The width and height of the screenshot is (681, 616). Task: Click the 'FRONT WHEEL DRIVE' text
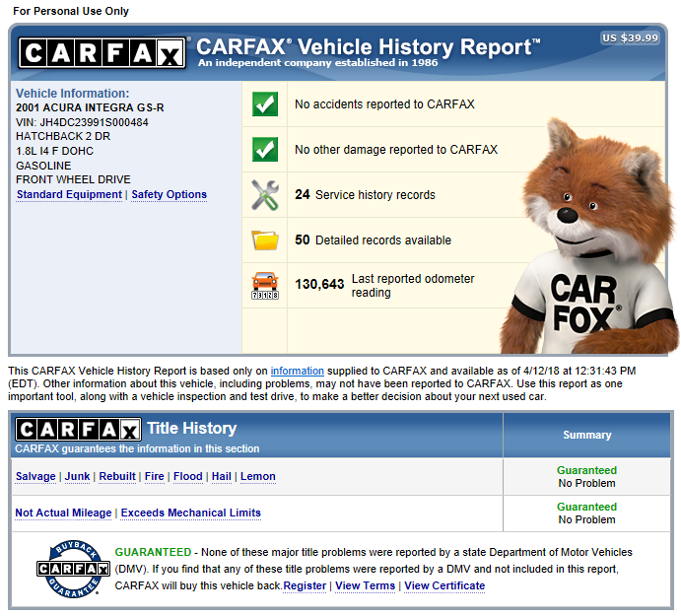click(x=73, y=179)
